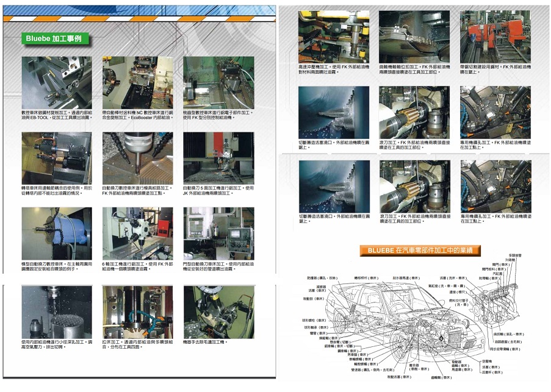Open the photo captioned with EcoBooster 內部給油
Image resolution: width=551 pixels, height=392 pixels.
[x=138, y=83]
